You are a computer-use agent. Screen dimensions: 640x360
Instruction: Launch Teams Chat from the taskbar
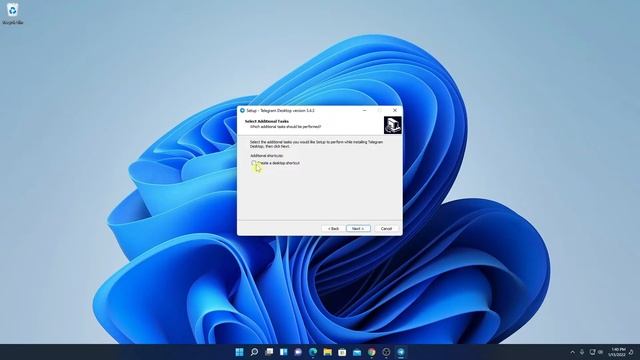pos(298,352)
